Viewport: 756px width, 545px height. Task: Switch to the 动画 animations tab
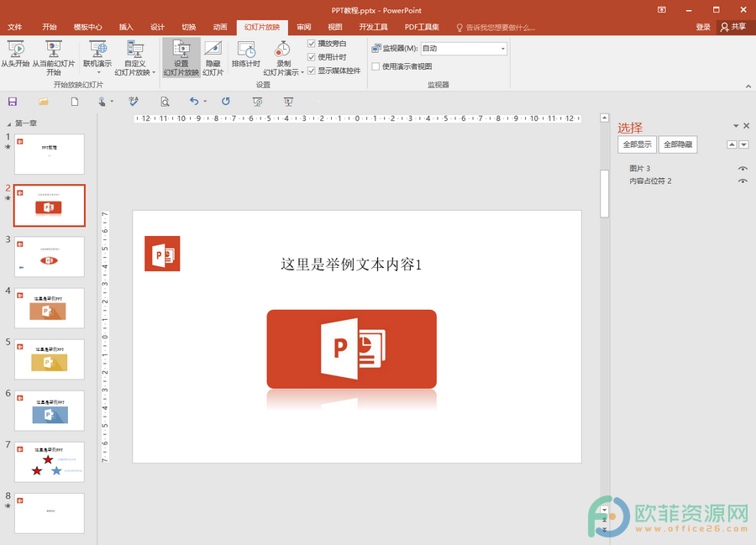(220, 27)
